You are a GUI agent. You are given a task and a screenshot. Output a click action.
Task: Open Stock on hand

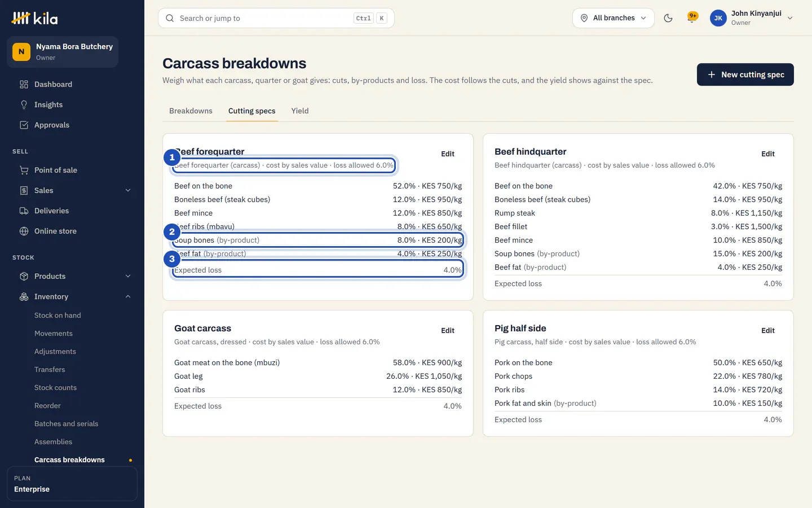point(58,316)
